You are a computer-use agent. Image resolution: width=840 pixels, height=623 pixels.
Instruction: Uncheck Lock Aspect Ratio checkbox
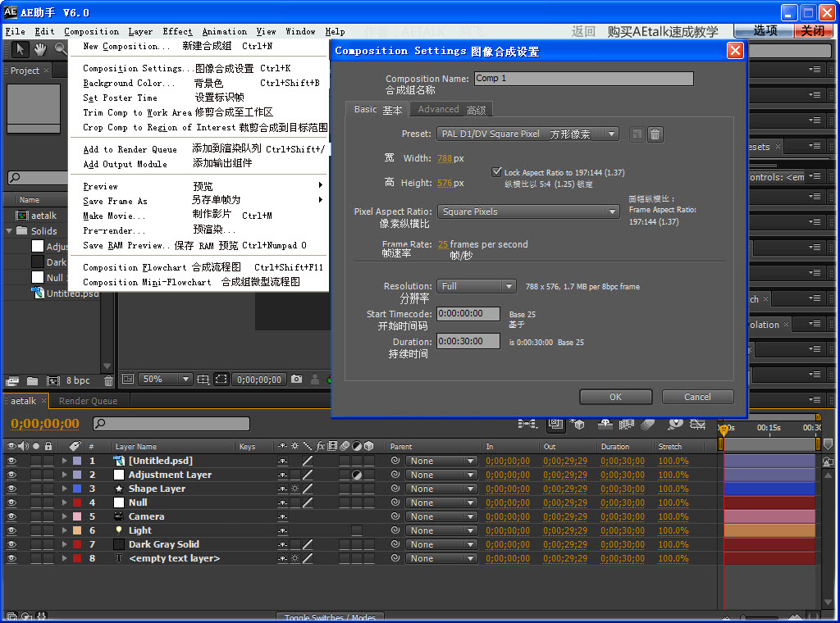496,172
